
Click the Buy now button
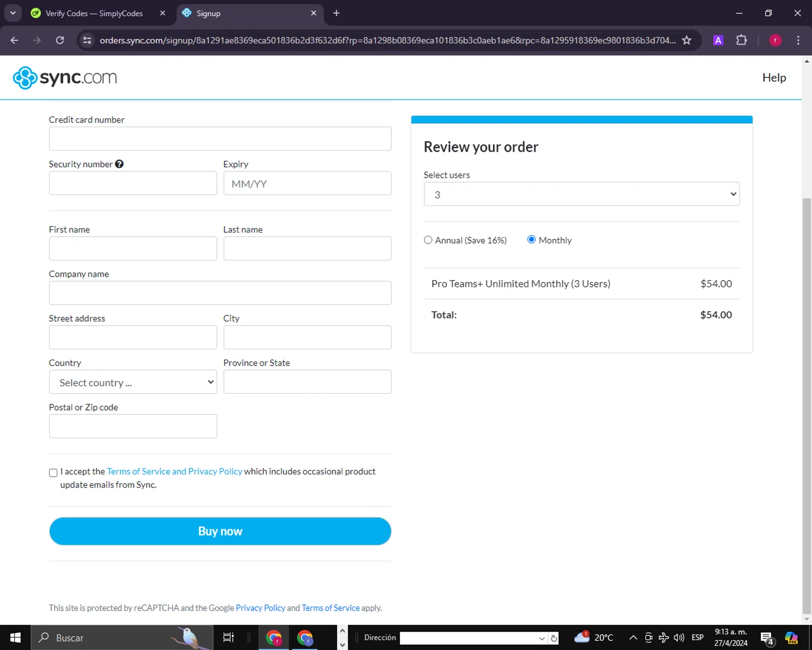point(220,531)
